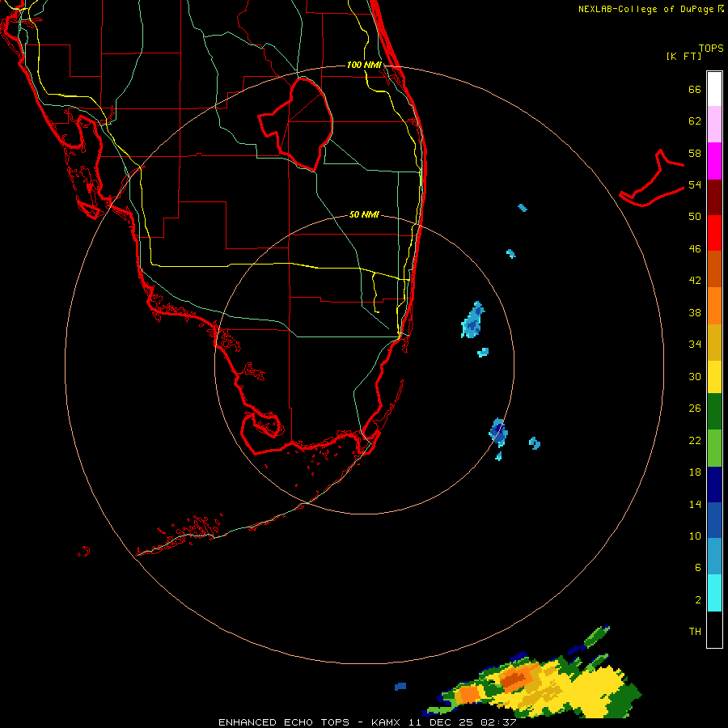Click the 18 legend value
Screen dimensions: 728x728
pos(695,472)
